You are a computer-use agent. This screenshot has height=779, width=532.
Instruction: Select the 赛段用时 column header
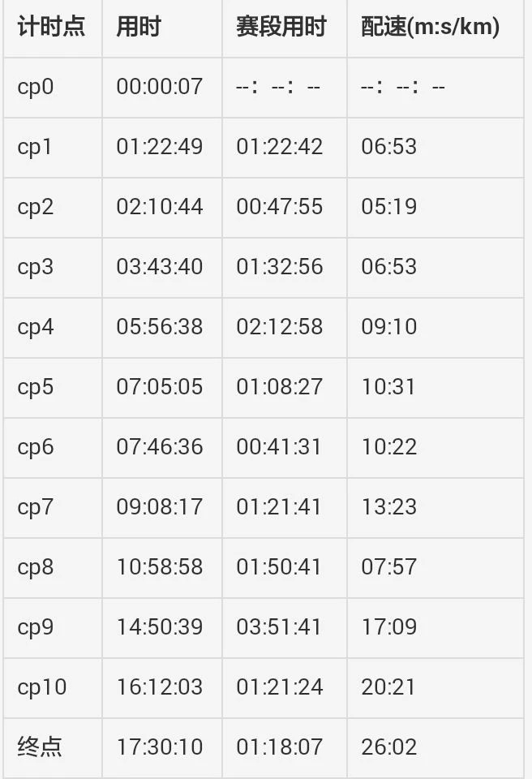pos(281,27)
